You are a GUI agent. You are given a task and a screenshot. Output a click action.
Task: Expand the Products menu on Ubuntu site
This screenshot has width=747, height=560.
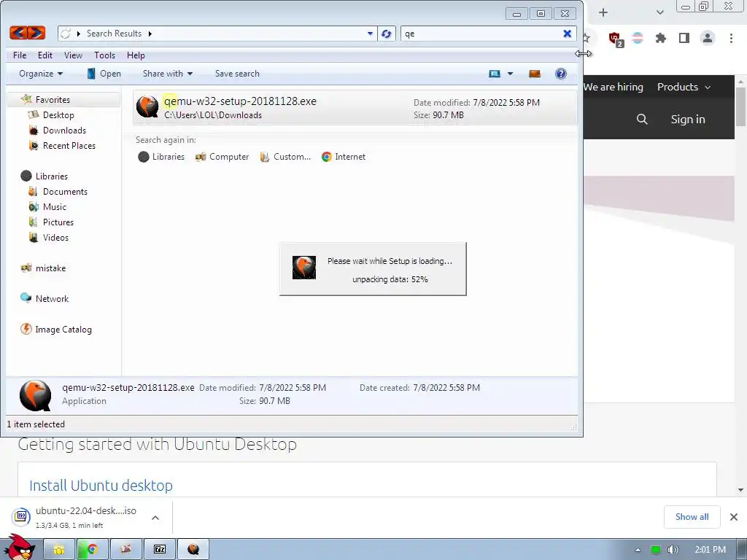point(684,87)
